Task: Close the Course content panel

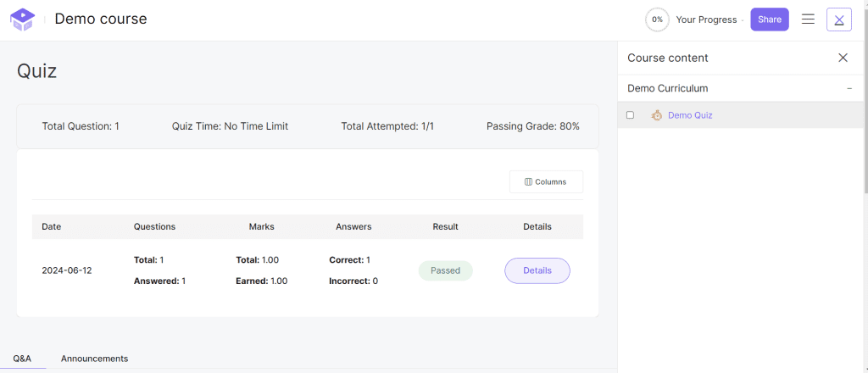Action: click(843, 58)
